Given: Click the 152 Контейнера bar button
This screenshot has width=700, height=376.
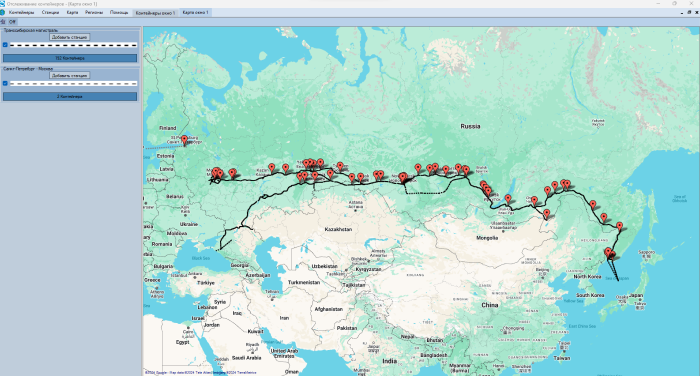Looking at the screenshot, I should [70, 58].
